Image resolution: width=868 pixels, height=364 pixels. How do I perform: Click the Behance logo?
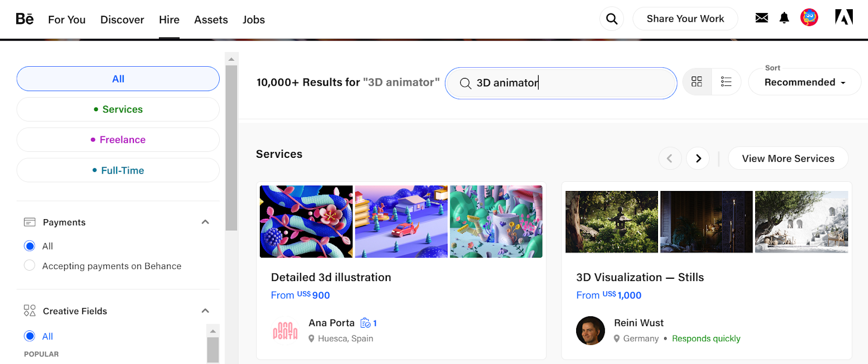click(x=24, y=19)
